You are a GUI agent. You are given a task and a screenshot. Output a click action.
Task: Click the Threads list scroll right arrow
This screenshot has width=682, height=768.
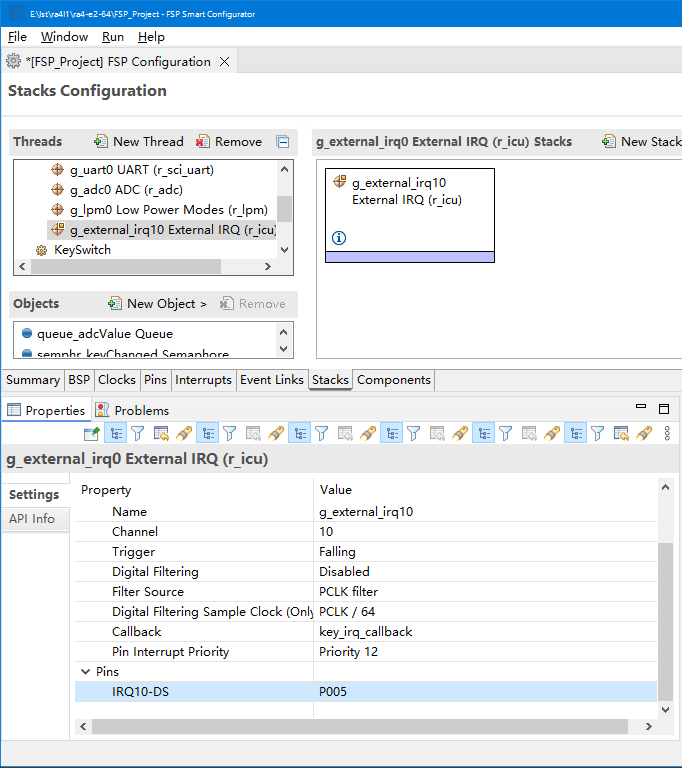[x=268, y=266]
